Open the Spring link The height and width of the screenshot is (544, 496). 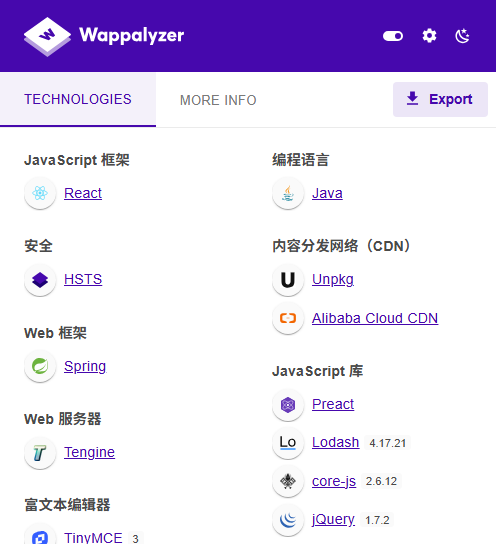click(x=85, y=366)
